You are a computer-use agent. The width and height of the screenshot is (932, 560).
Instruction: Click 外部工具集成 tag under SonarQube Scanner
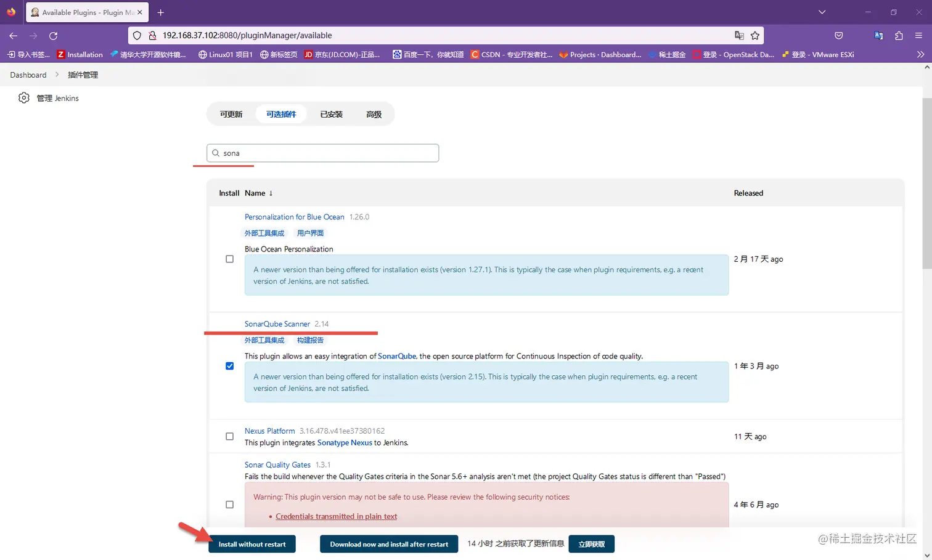point(264,340)
